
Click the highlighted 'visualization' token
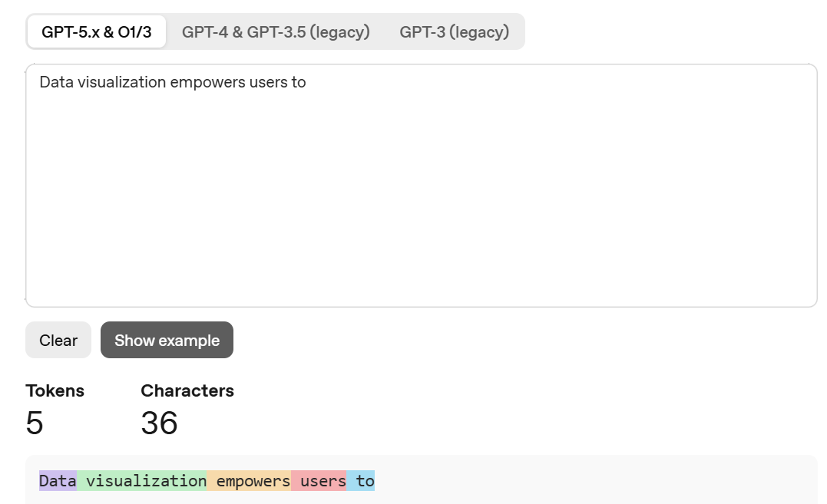pos(142,481)
